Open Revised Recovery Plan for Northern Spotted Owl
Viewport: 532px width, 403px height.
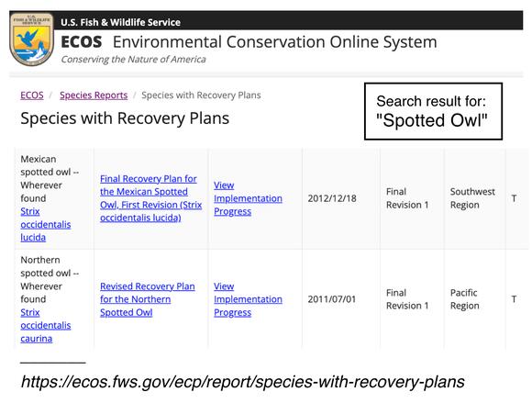coord(148,299)
